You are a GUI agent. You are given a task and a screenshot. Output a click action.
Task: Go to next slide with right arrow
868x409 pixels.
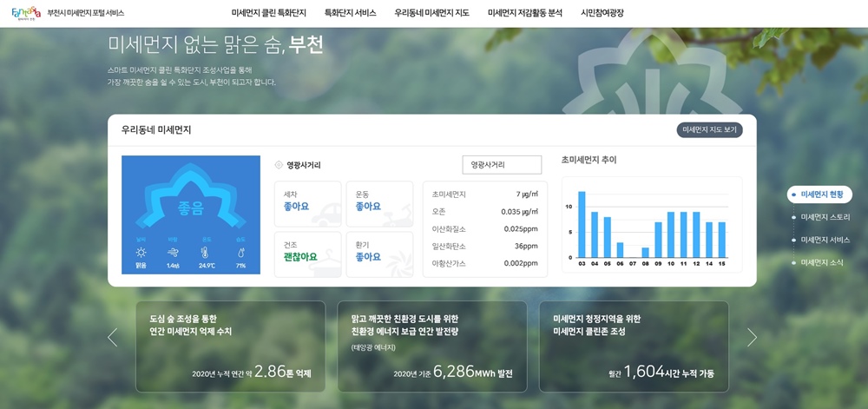(752, 338)
